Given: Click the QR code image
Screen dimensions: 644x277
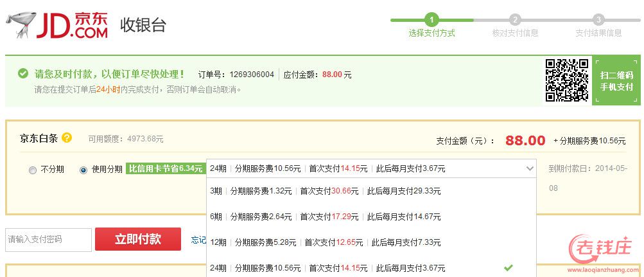Looking at the screenshot, I should [567, 80].
